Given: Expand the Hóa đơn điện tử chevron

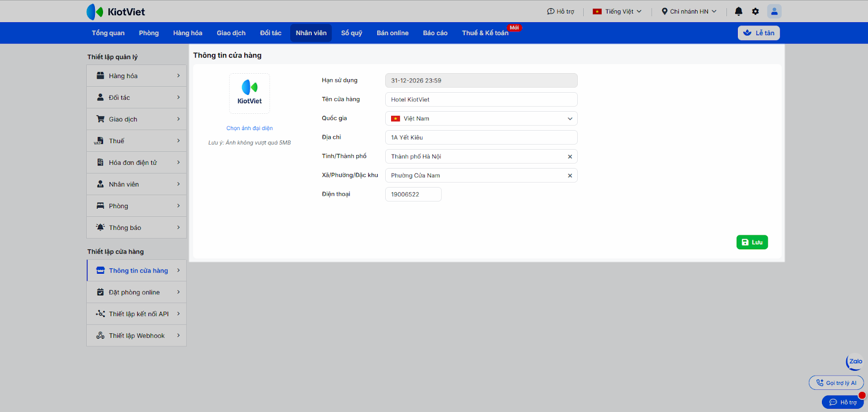Looking at the screenshot, I should pyautogui.click(x=178, y=163).
